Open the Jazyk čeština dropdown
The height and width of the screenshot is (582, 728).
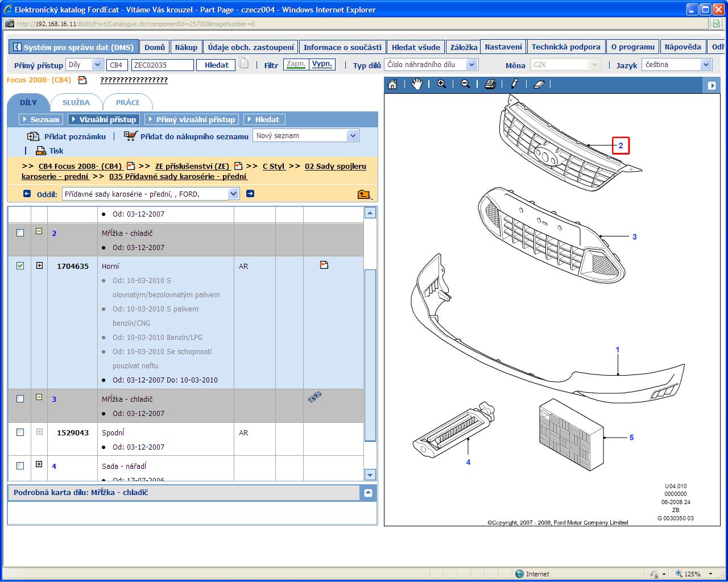click(706, 65)
